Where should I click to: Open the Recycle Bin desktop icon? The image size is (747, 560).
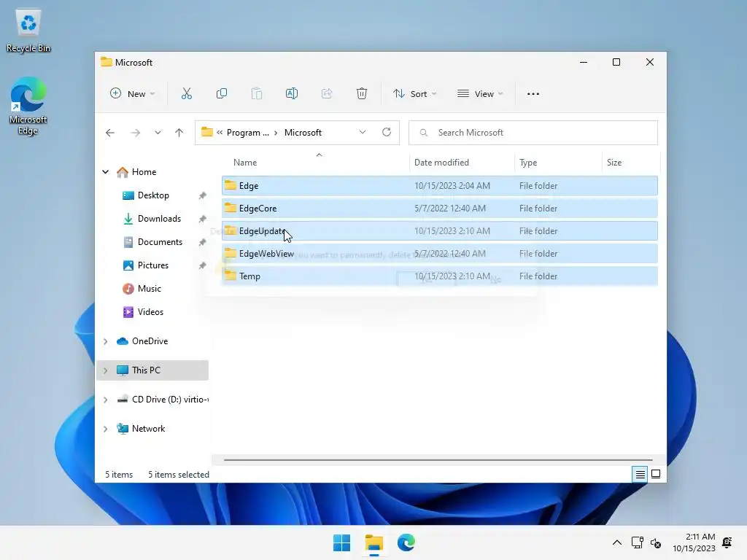28,30
